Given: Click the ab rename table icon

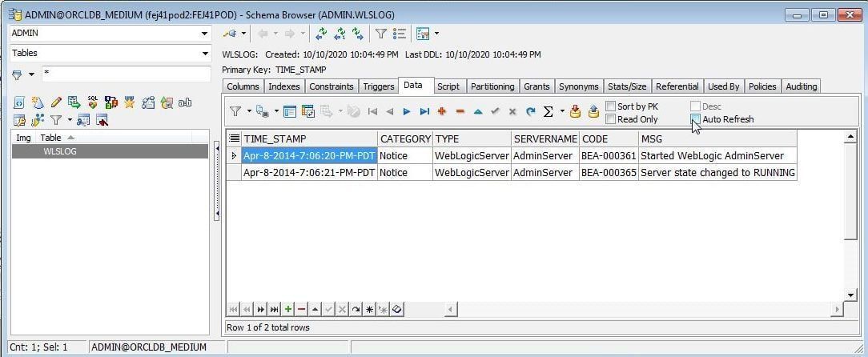Looking at the screenshot, I should (184, 102).
